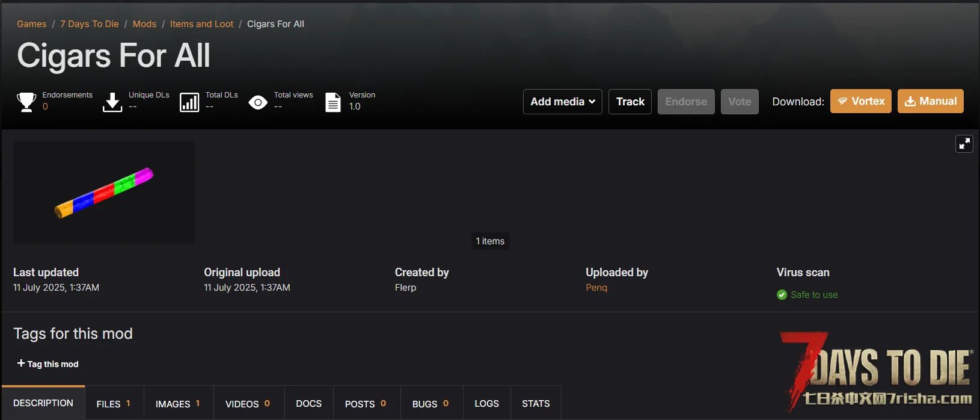
Task: Click the Version document icon
Action: click(x=333, y=102)
